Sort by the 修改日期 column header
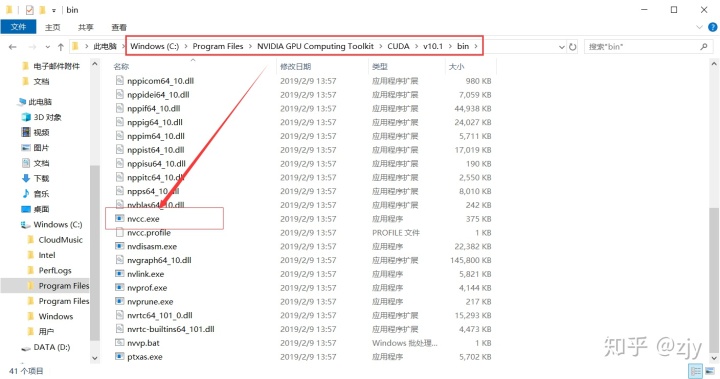The width and height of the screenshot is (720, 379). tap(295, 67)
